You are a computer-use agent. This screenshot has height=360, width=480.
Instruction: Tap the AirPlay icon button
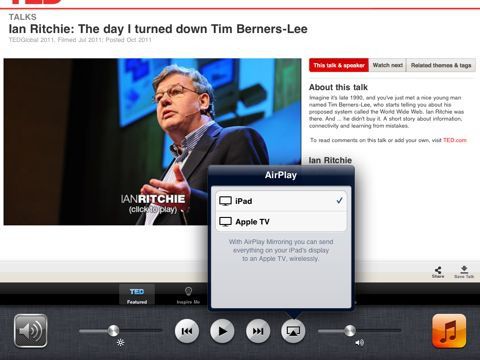click(293, 331)
